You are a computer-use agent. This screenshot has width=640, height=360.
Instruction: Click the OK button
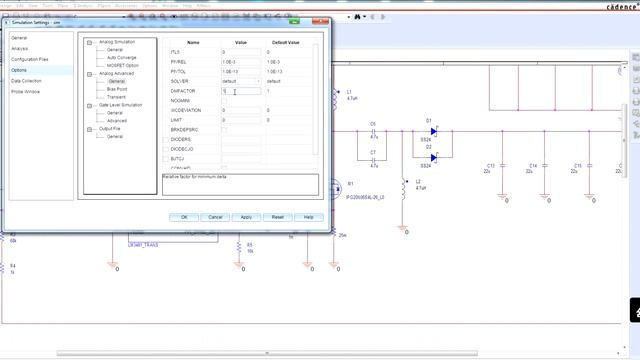coord(184,217)
